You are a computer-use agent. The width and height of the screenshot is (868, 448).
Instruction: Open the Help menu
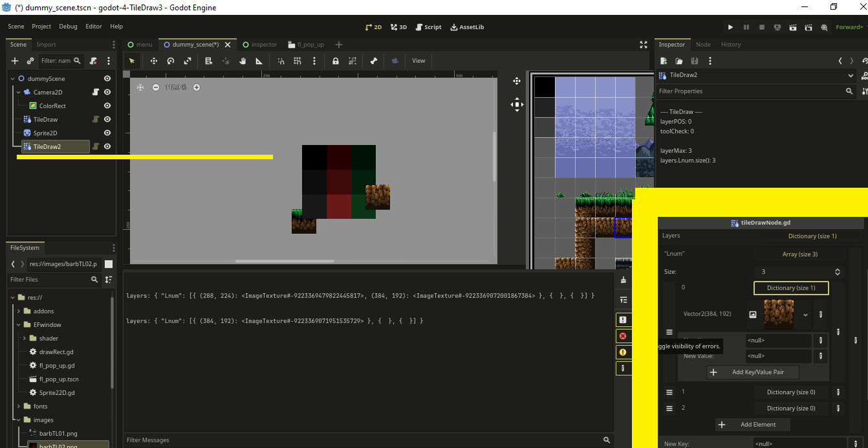click(x=116, y=27)
